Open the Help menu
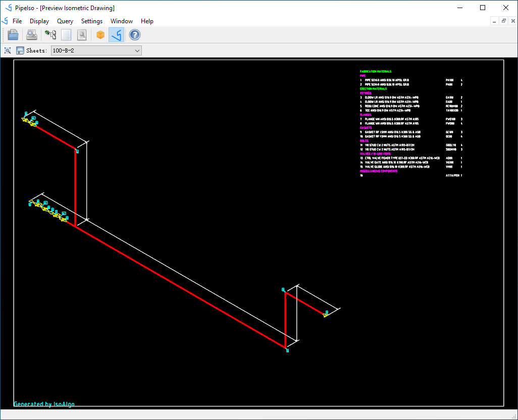The width and height of the screenshot is (518, 420). coord(147,21)
